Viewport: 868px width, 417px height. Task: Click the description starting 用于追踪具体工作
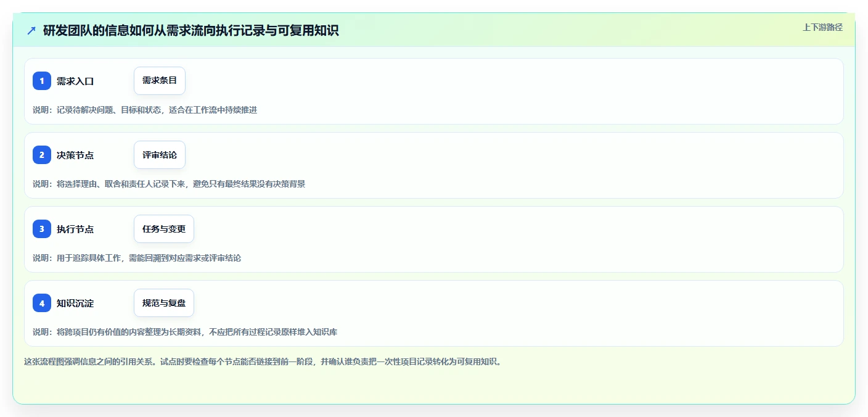tap(137, 258)
